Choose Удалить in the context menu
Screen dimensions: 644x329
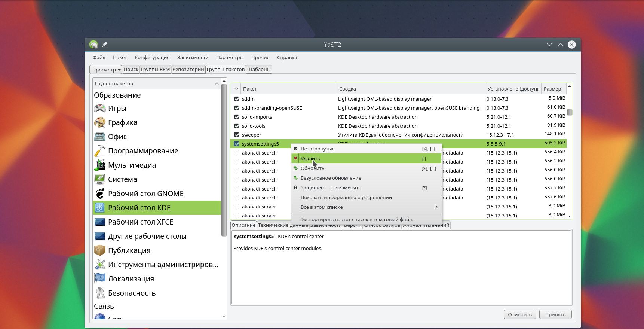point(310,158)
